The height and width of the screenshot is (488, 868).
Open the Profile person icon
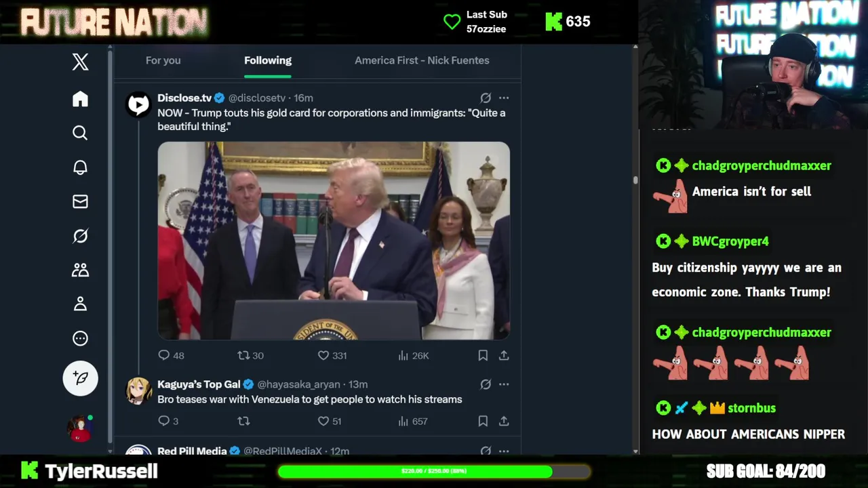(x=80, y=304)
